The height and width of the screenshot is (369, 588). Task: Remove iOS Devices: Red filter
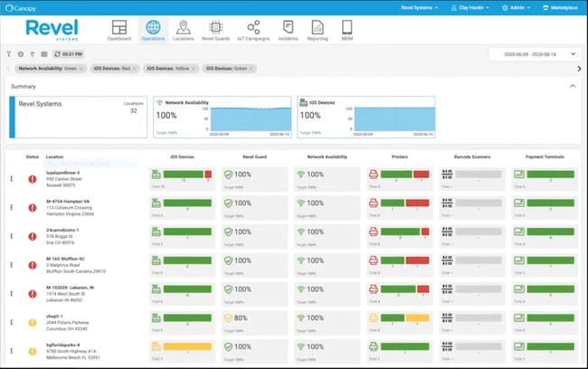134,69
